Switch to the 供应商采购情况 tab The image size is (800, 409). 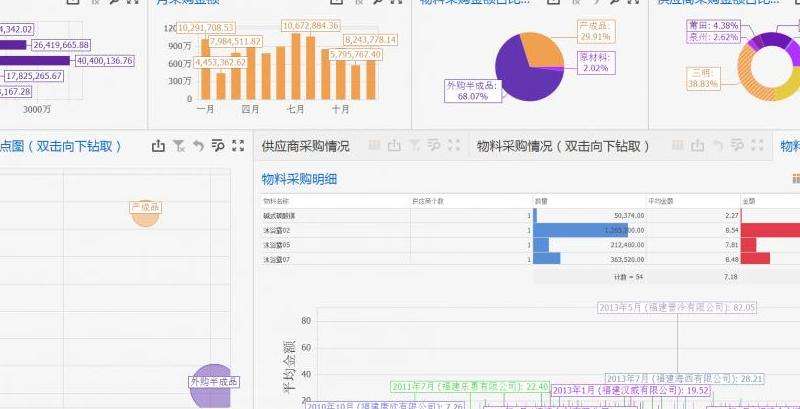[305, 146]
